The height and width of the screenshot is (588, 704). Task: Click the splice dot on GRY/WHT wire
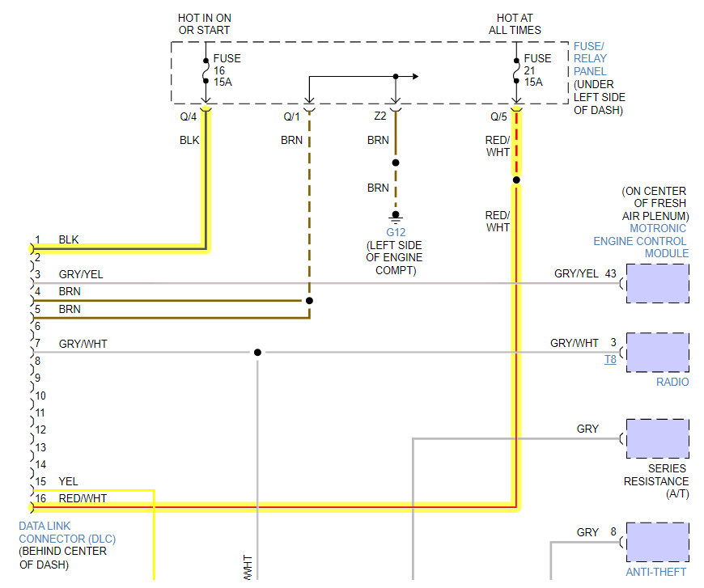(x=257, y=353)
